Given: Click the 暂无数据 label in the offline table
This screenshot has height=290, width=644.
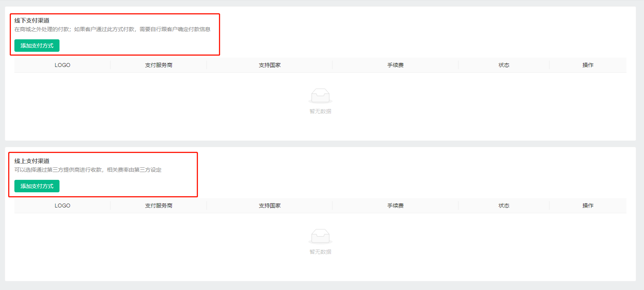Looking at the screenshot, I should tap(320, 111).
